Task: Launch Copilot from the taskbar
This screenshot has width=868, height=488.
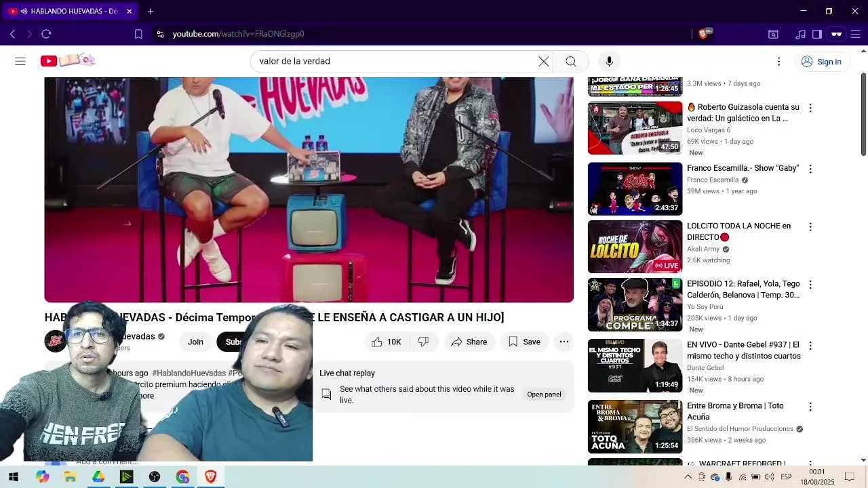Action: (42, 477)
